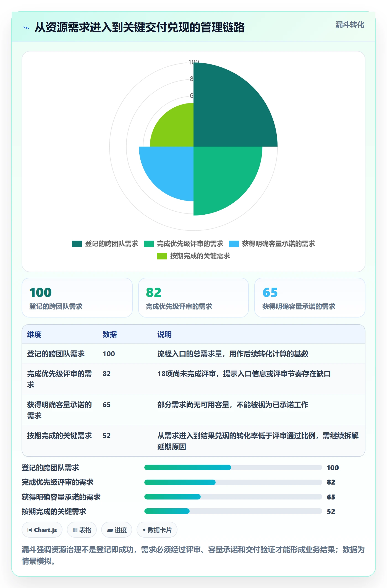
Task: Click the page title 从资源需求进入到关键交付兑现的管理链路
Action: pos(140,27)
